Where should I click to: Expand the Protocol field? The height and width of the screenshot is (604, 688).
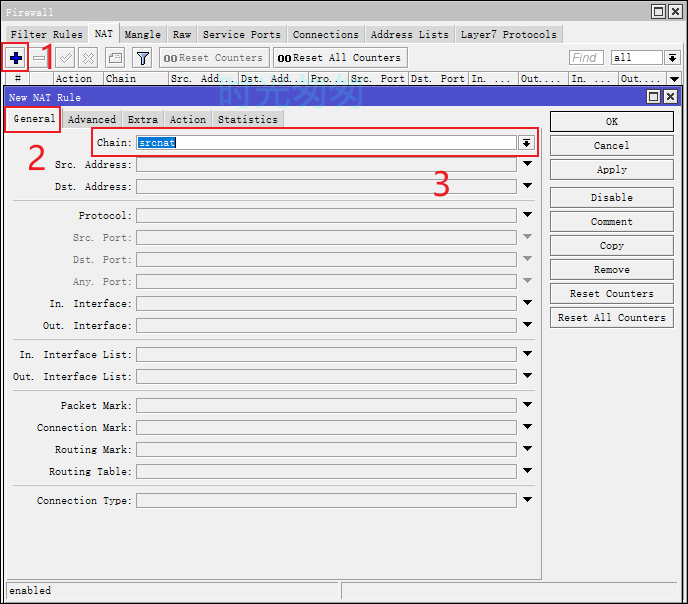point(527,214)
